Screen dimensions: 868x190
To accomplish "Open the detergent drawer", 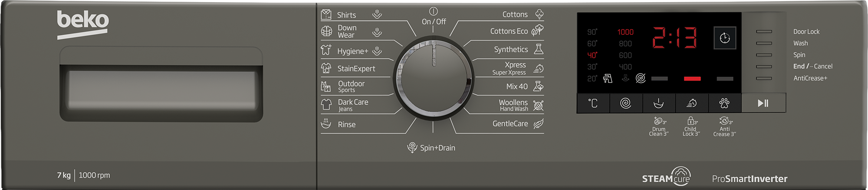I will [161, 84].
